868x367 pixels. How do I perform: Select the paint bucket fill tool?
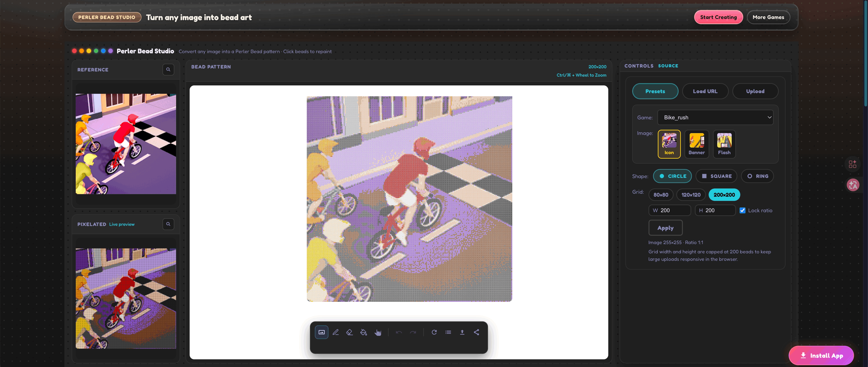click(363, 332)
